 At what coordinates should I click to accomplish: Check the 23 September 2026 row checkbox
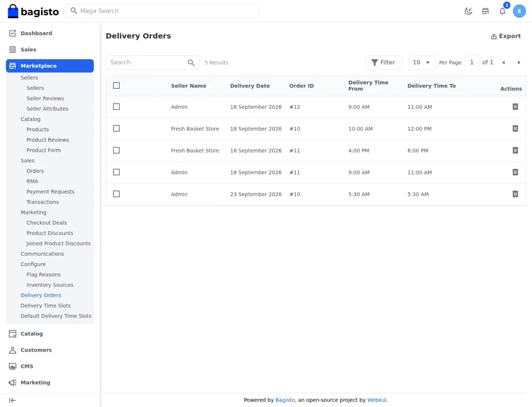coord(116,194)
